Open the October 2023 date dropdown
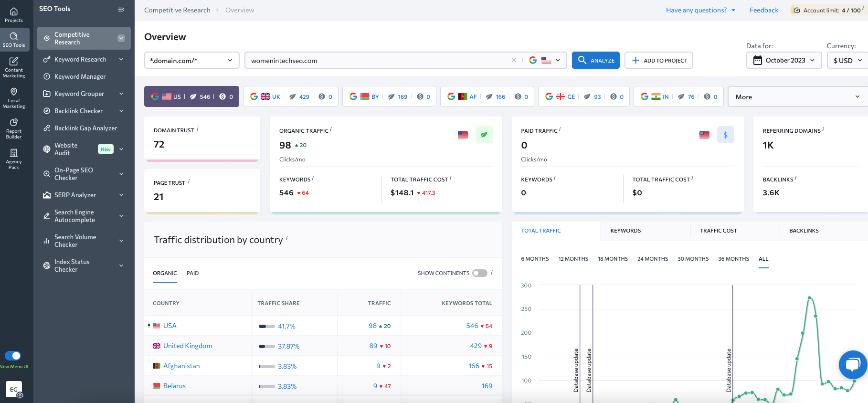This screenshot has width=868, height=403. click(784, 60)
